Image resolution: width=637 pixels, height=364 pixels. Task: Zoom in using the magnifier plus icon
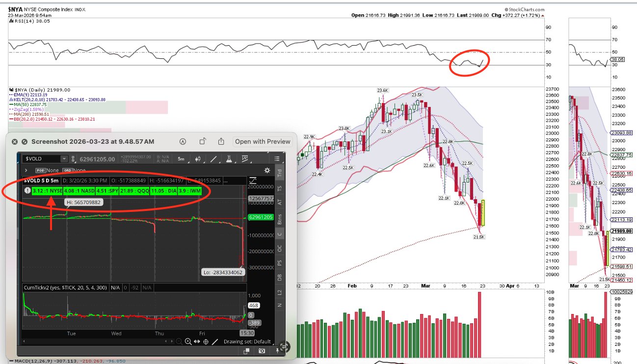click(x=188, y=341)
